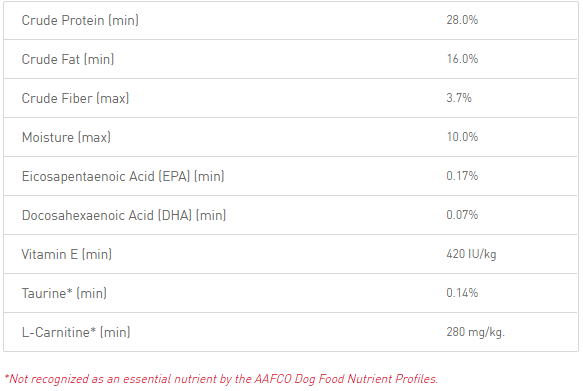Select the 420 IU/kg value
The width and height of the screenshot is (583, 391).
[471, 254]
